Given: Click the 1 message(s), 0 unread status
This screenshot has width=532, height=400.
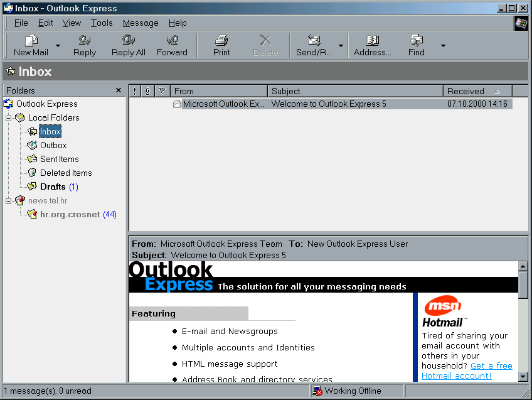Looking at the screenshot, I should click(48, 391).
